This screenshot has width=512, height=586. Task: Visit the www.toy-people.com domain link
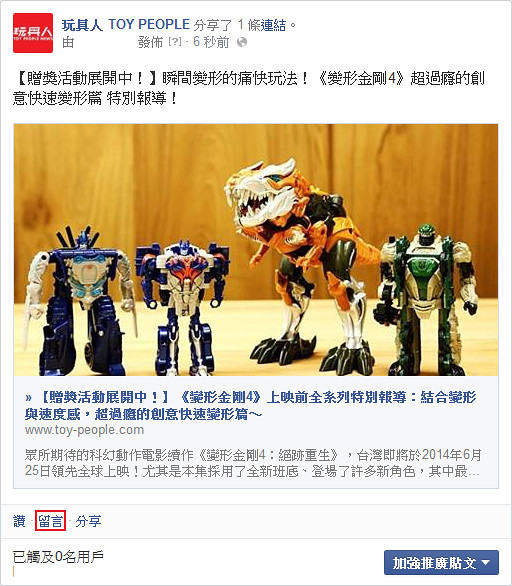[x=84, y=430]
